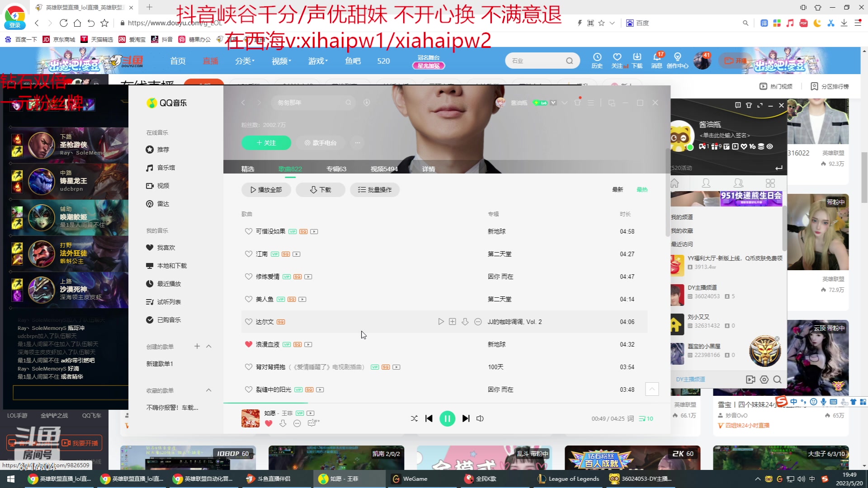The height and width of the screenshot is (488, 868).
Task: Switch to the 视频5494 tab
Action: pyautogui.click(x=383, y=169)
